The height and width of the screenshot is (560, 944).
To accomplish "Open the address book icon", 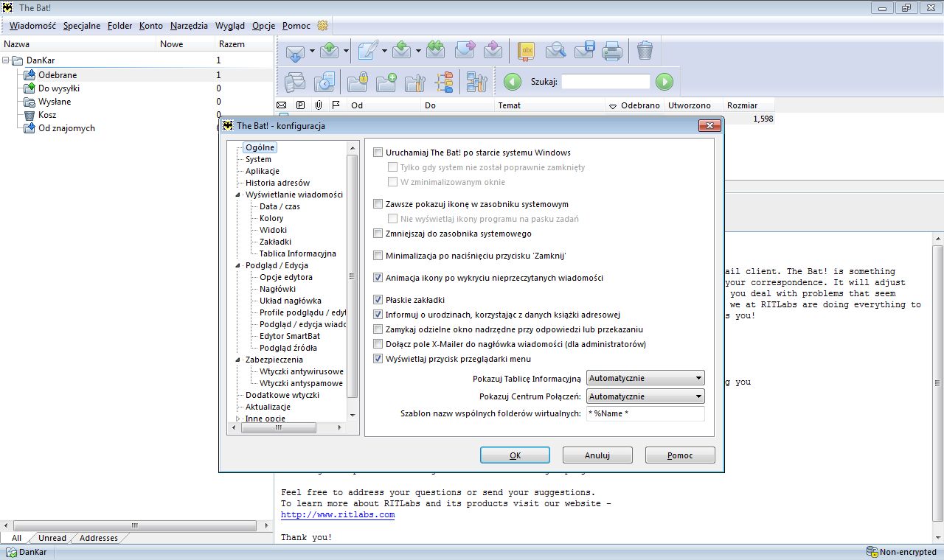I will (x=527, y=50).
